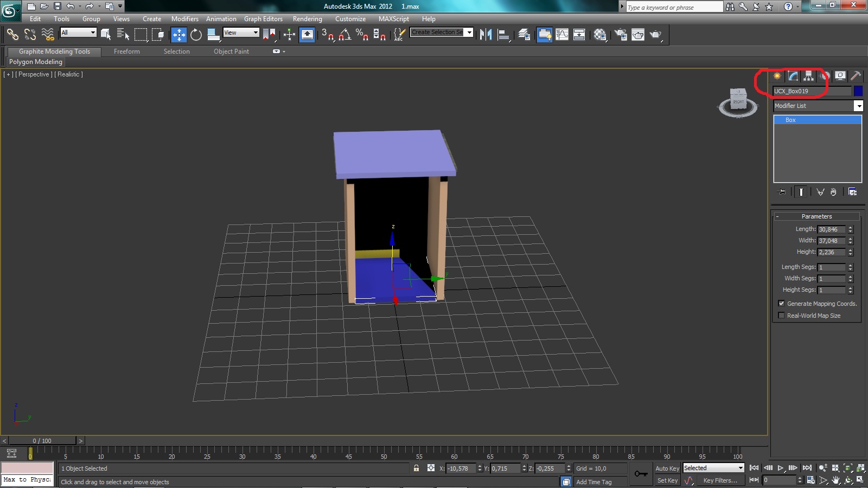Screen dimensions: 868x488
Task: Switch to the Freeform ribbon tab
Action: point(126,52)
